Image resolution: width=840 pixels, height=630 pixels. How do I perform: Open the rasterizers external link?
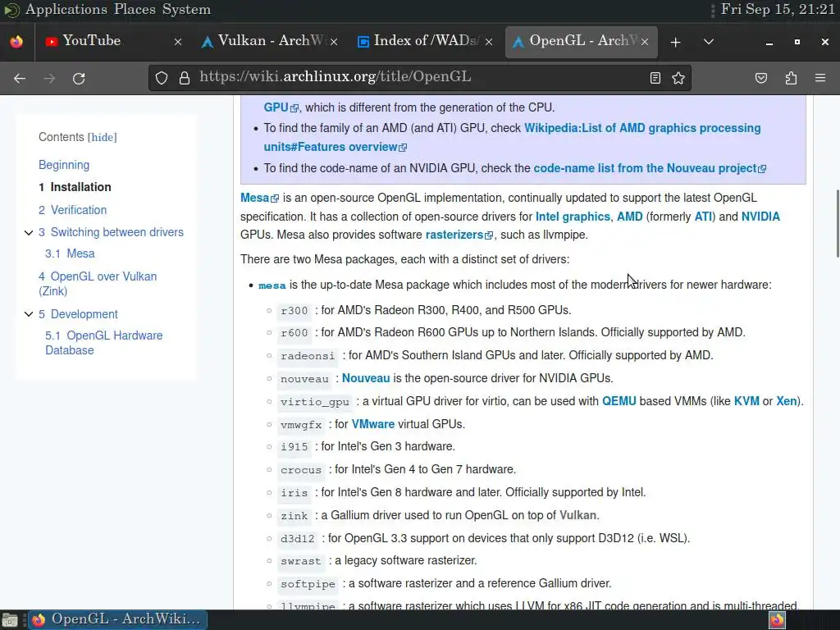459,235
